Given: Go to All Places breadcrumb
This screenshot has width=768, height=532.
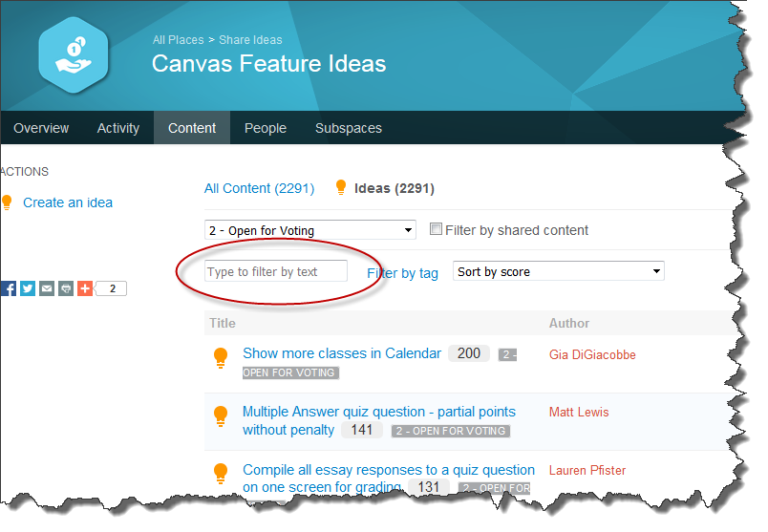Looking at the screenshot, I should (178, 40).
